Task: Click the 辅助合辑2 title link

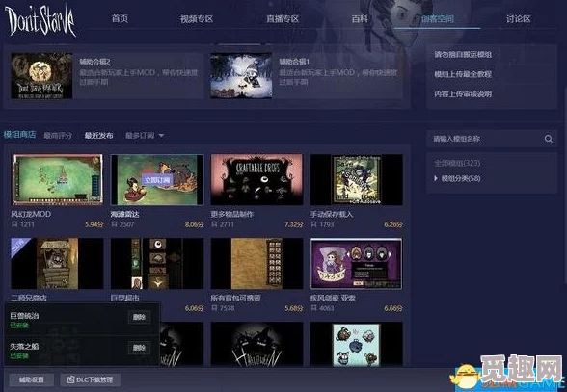Action: click(x=94, y=62)
